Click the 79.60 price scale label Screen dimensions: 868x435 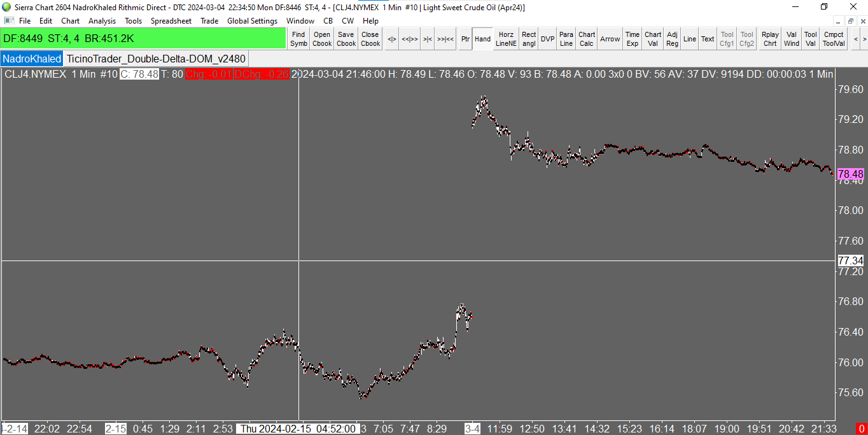click(x=851, y=89)
